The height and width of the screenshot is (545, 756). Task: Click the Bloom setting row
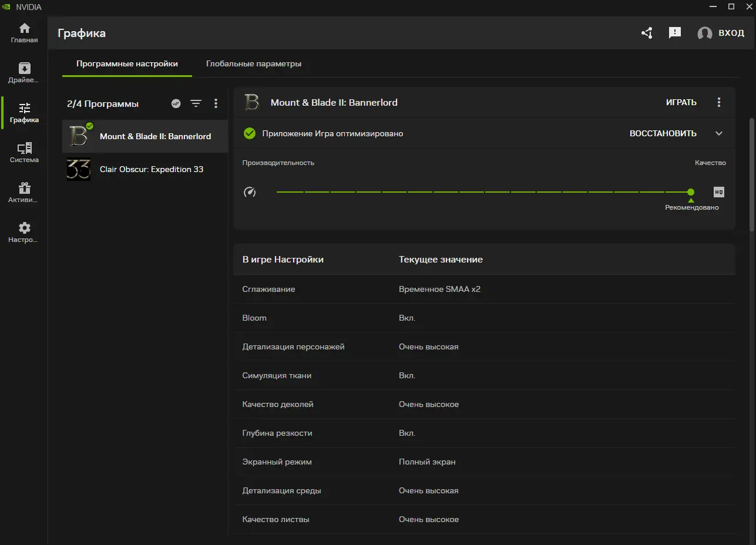484,318
